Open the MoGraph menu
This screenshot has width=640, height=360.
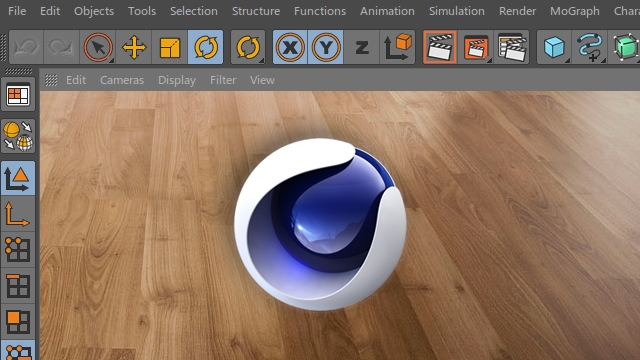574,11
